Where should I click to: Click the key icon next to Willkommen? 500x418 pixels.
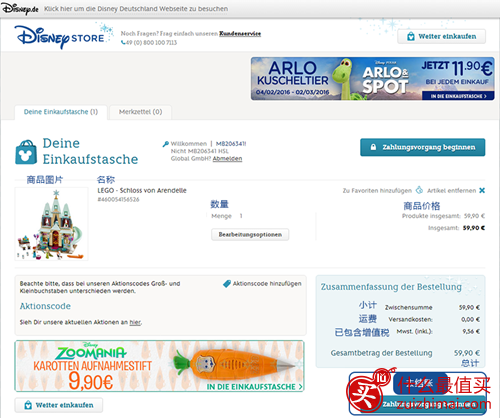pos(166,144)
